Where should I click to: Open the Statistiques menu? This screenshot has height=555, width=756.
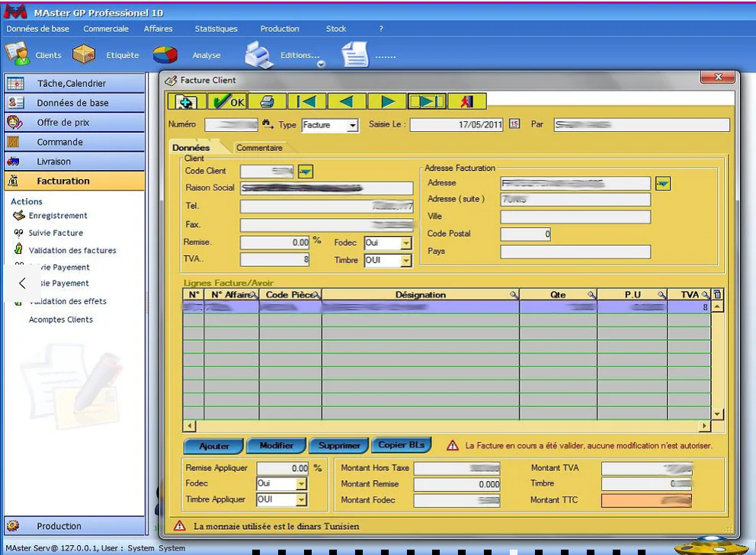tap(216, 29)
